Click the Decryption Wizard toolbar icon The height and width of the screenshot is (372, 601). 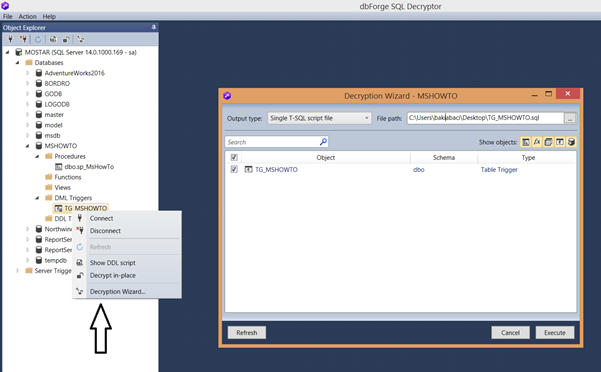80,39
